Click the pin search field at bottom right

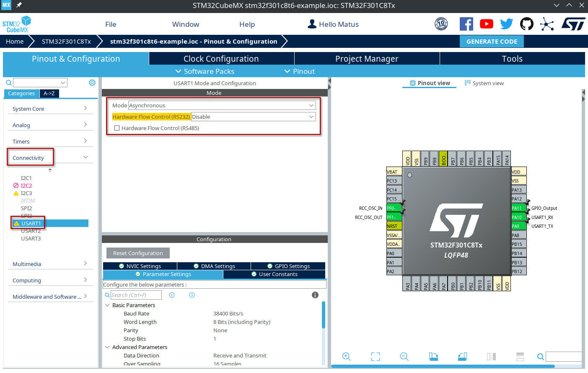click(564, 356)
